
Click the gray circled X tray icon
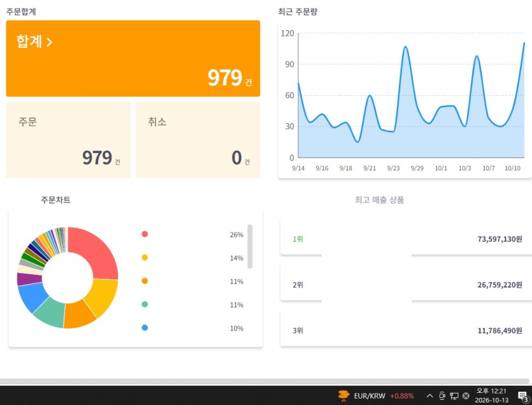click(x=466, y=396)
